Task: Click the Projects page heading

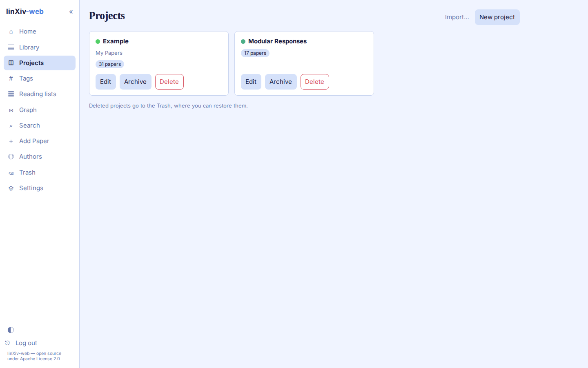Action: tap(107, 16)
